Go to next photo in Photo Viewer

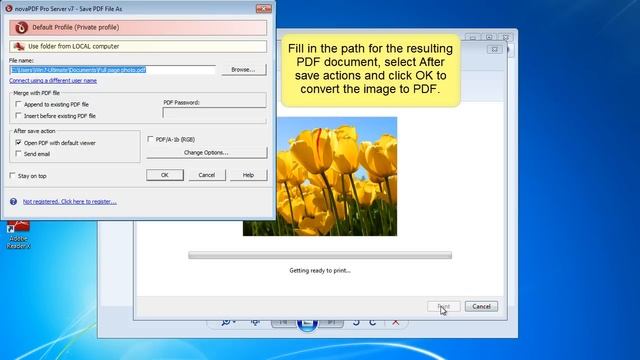pyautogui.click(x=331, y=322)
